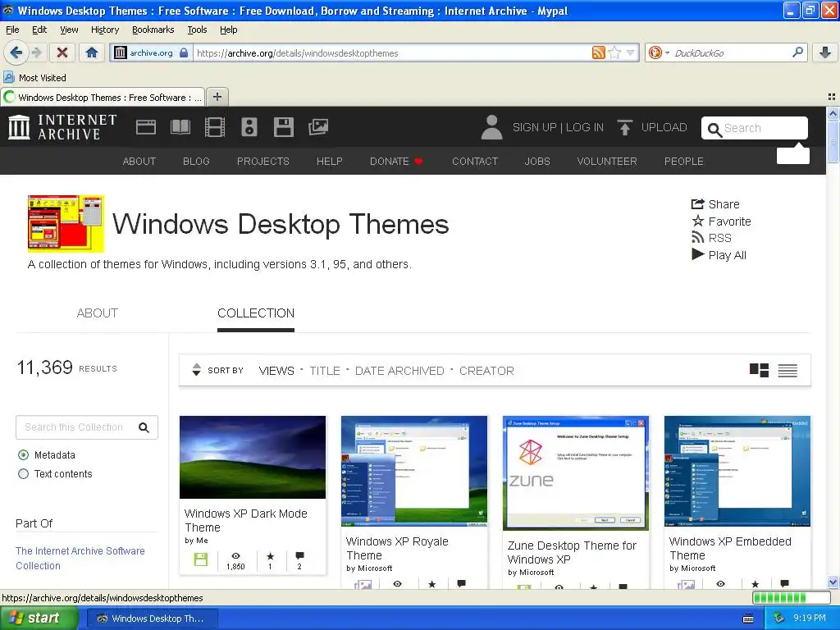
Task: Toggle sort direction arrows next to SORT BY
Action: (x=197, y=370)
